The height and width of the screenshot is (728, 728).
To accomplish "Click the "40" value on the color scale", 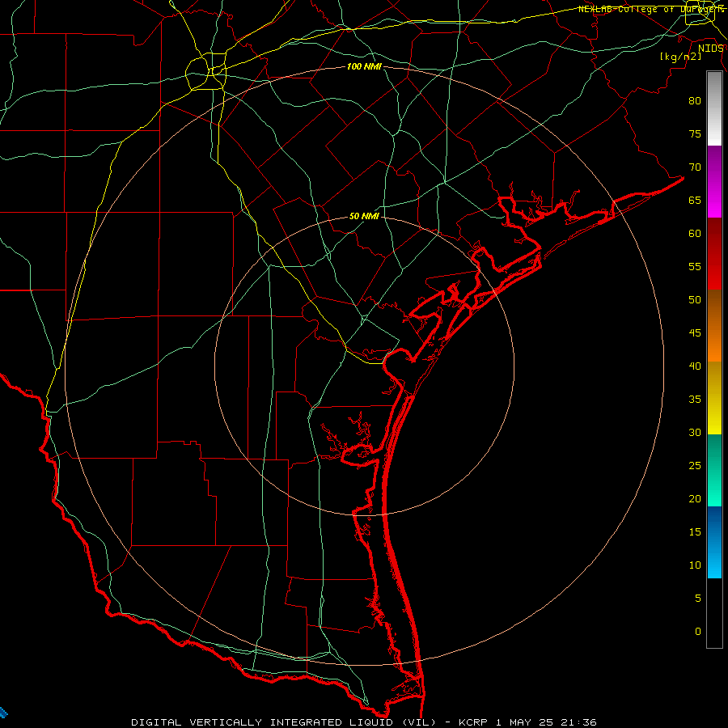I will pyautogui.click(x=695, y=366).
